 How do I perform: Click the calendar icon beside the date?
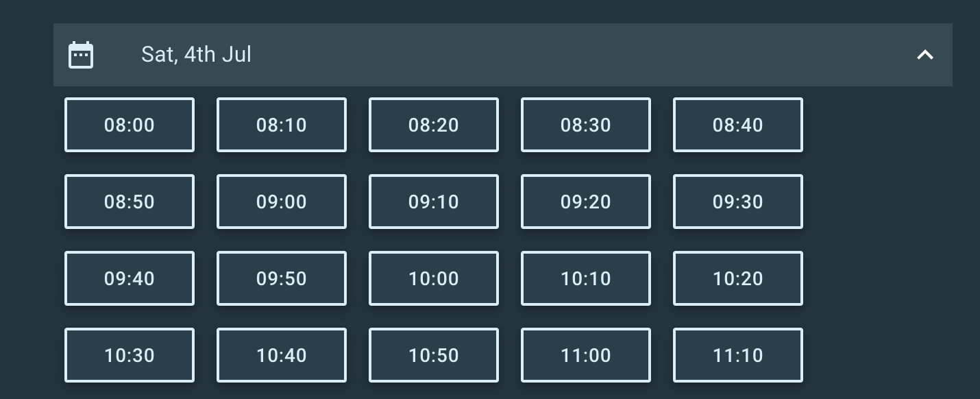[x=81, y=55]
